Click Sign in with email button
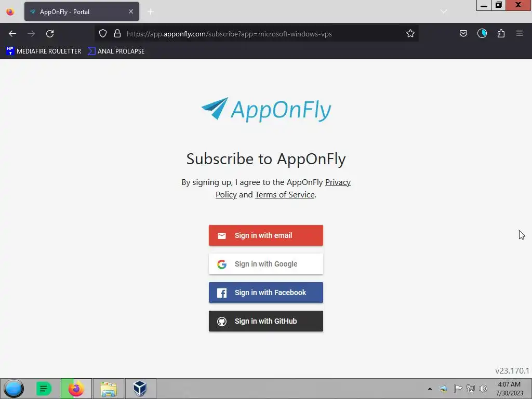Screen dimensions: 532x399 (x=266, y=235)
